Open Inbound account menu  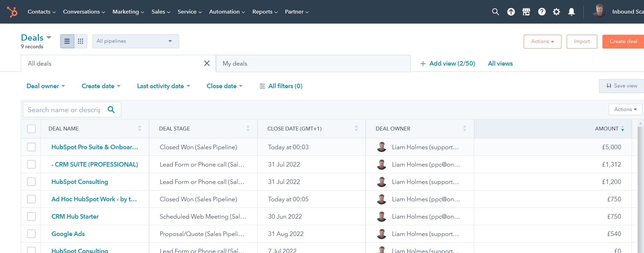[x=628, y=12]
